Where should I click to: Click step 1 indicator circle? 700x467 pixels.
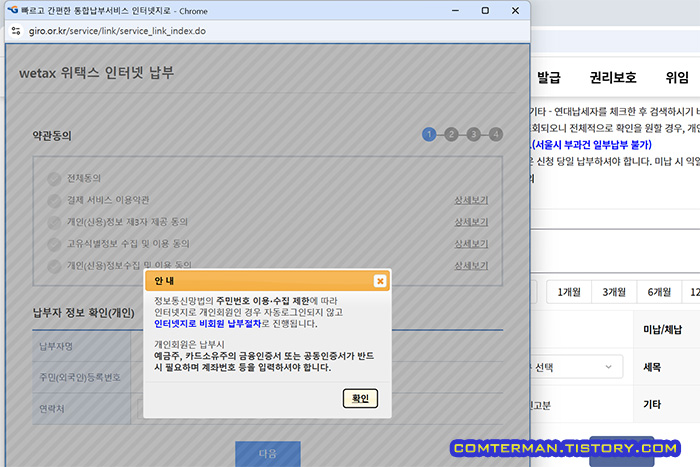point(429,134)
